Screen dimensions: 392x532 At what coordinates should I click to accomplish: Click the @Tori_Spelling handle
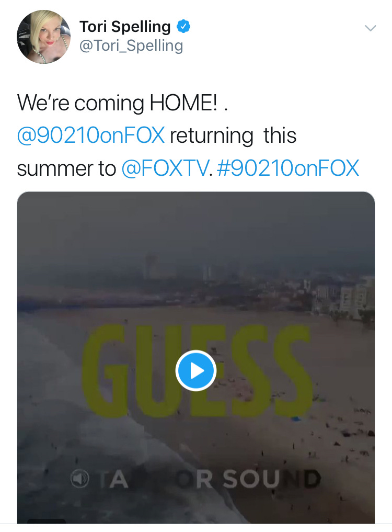point(131,46)
